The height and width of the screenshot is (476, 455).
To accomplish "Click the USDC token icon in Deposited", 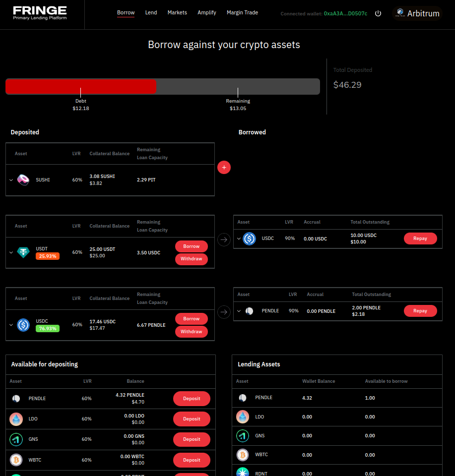I will pos(23,325).
